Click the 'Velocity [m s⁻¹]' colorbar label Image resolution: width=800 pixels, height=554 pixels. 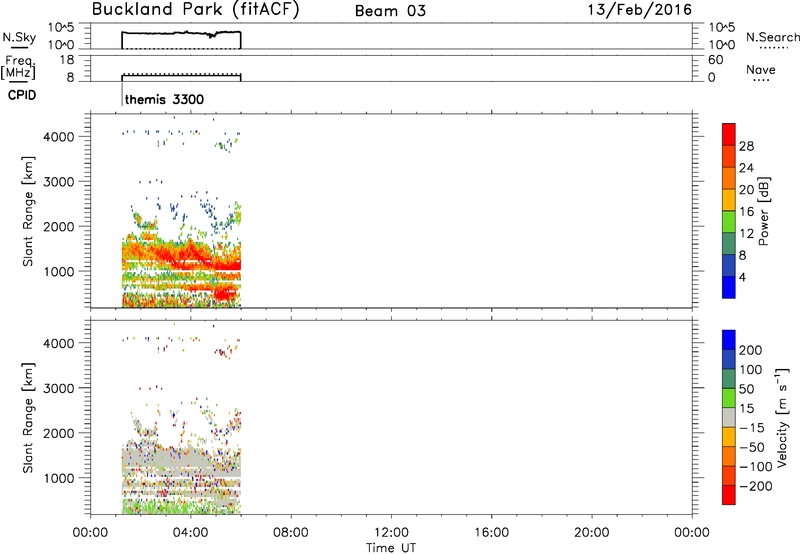pos(782,417)
